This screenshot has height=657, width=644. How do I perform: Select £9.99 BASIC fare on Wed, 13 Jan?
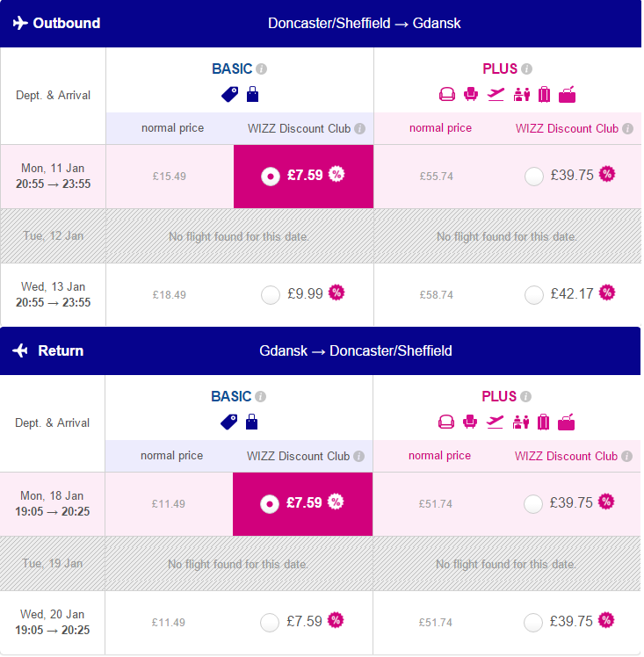271,295
